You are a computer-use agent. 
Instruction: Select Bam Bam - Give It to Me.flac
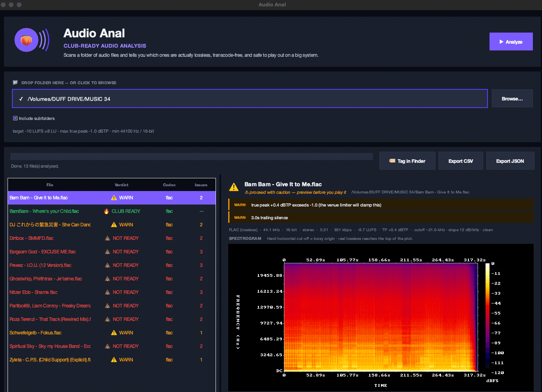tap(112, 198)
